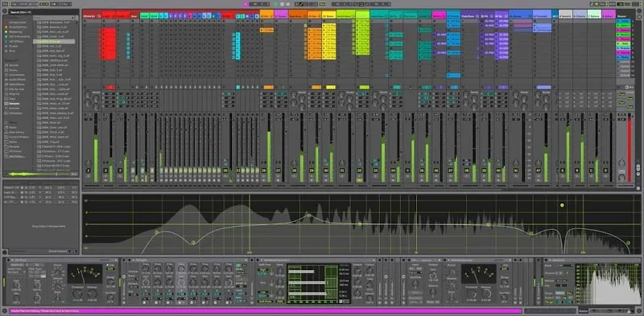Select the Drums Bu group track header
The height and width of the screenshot is (316, 644).
[92, 15]
